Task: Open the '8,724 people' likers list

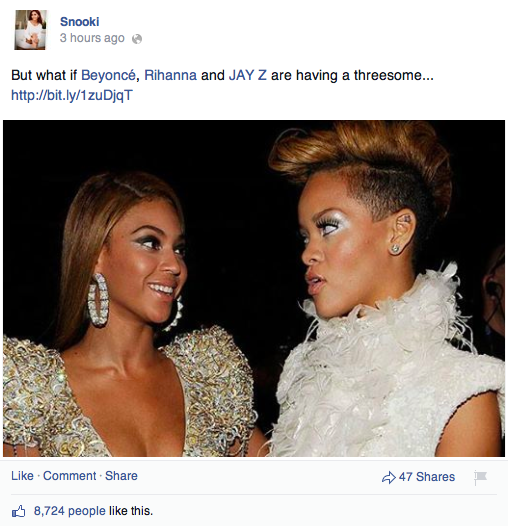Action: (69, 511)
